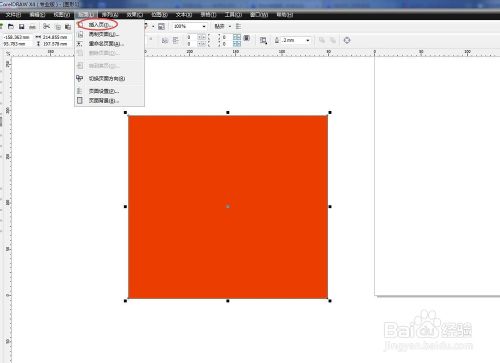Click the To Front of Layer icon
The height and width of the screenshot is (363, 500).
click(x=322, y=40)
